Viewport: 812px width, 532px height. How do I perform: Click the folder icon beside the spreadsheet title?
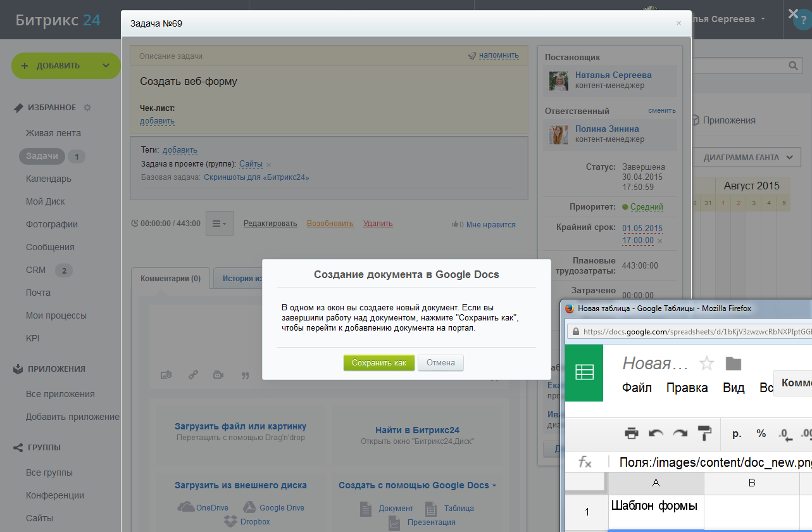[x=733, y=364]
